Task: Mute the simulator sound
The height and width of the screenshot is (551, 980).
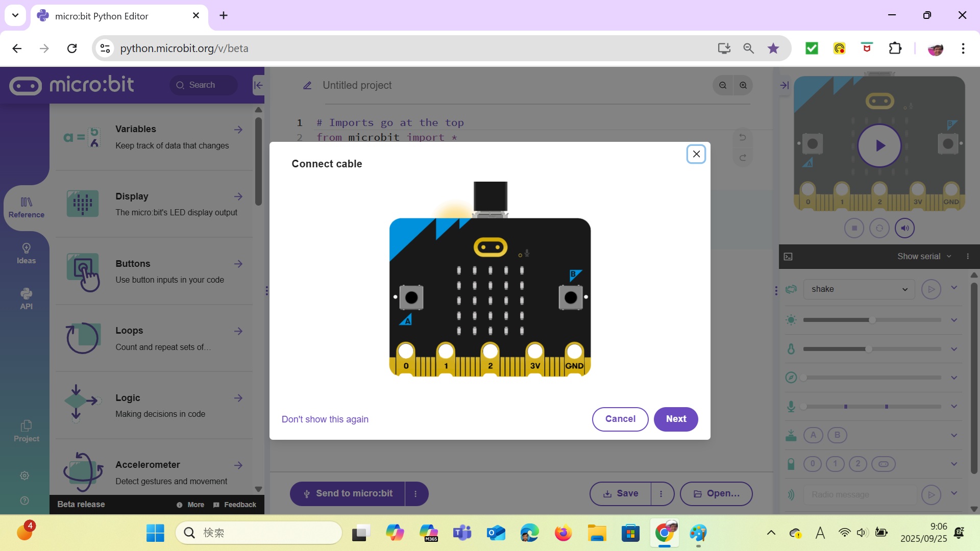Action: tap(904, 228)
